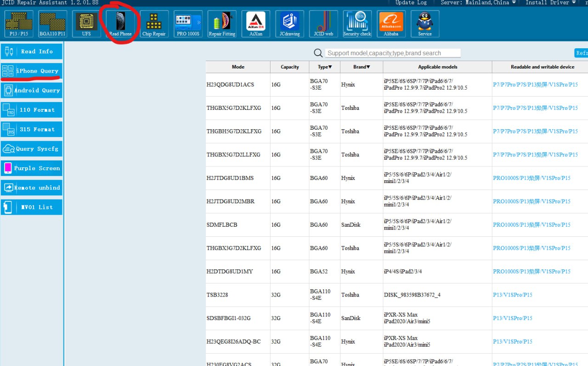This screenshot has width=588, height=366.
Task: Open device link for H2JTDG8UD2MBR row
Action: click(x=531, y=201)
